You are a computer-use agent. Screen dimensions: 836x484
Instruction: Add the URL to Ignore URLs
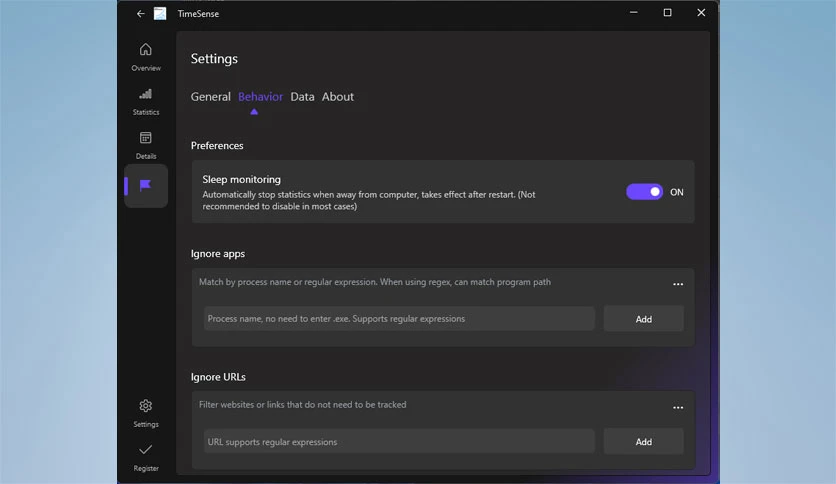[644, 442]
